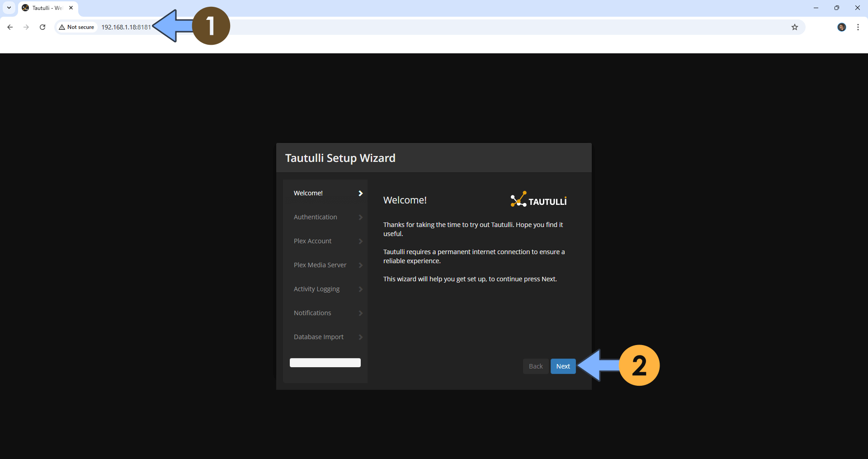Expand the Notifications step
Screen dimensions: 868x459
pyautogui.click(x=312, y=312)
